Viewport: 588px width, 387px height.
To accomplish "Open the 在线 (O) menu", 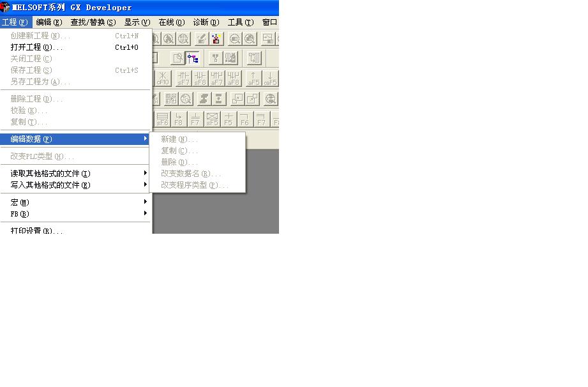I will [x=172, y=22].
